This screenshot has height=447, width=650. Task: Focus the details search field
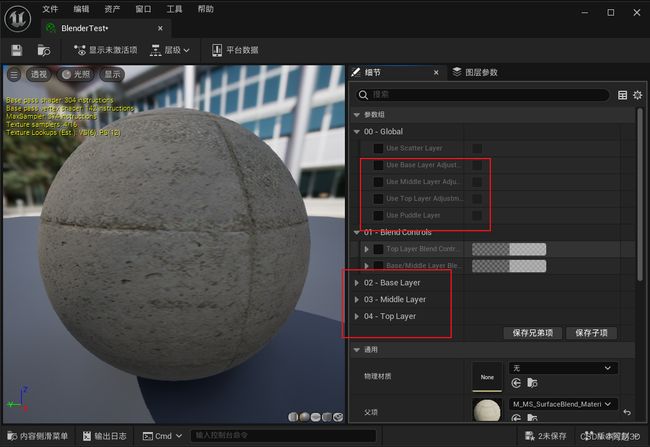(x=482, y=95)
